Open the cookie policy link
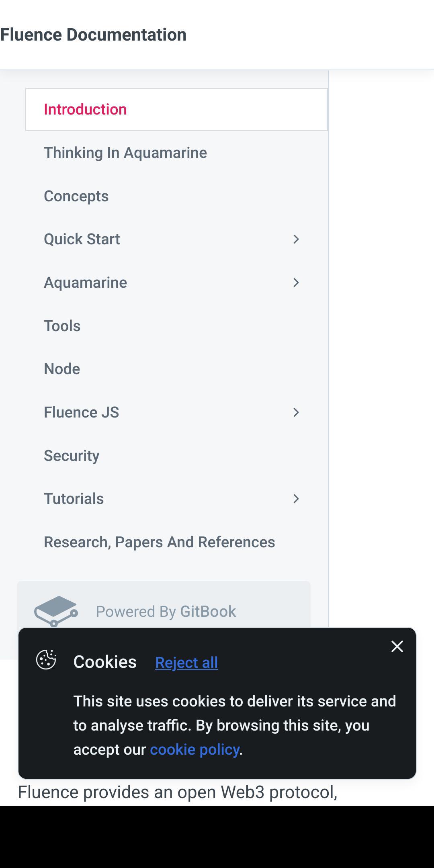 [194, 749]
